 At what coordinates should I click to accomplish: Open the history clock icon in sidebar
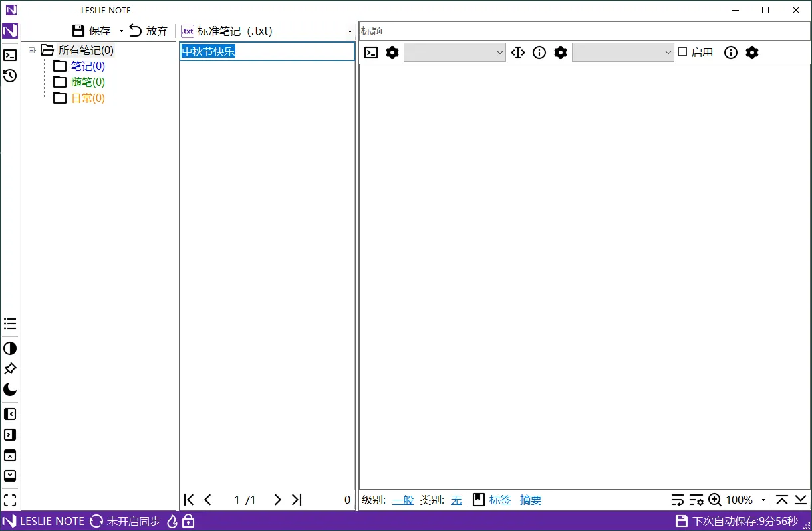pyautogui.click(x=10, y=76)
